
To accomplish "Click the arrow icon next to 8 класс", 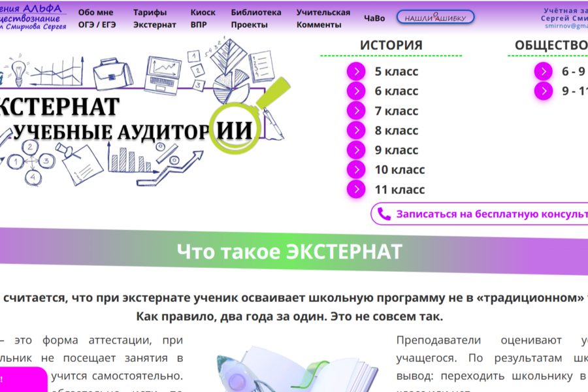I will tap(356, 130).
